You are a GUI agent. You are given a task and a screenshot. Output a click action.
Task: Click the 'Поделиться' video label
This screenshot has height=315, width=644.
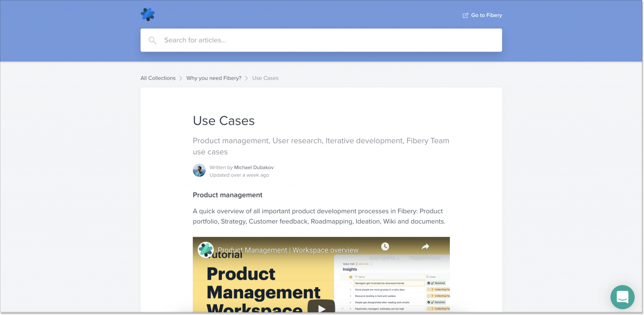[425, 258]
